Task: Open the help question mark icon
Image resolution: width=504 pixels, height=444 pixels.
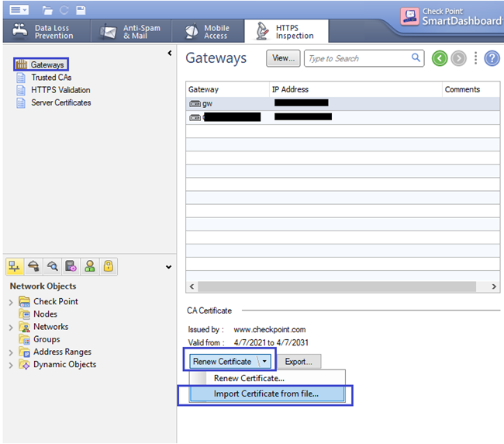Action: coord(492,58)
